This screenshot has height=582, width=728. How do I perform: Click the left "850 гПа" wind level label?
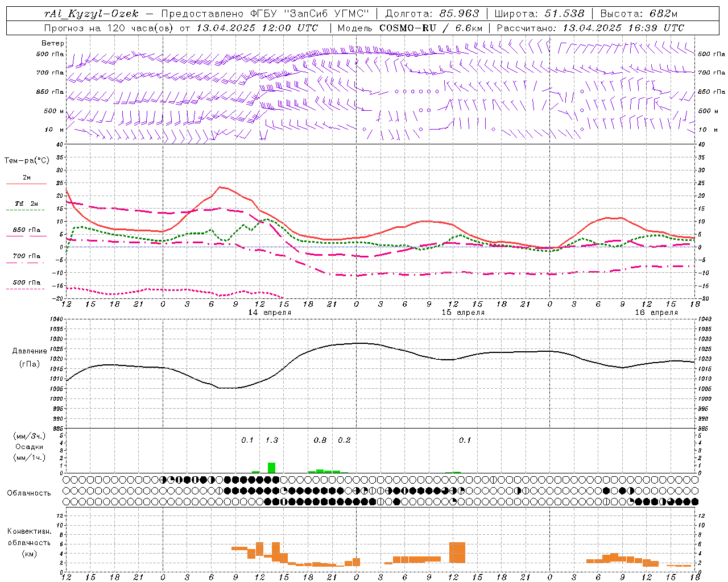pos(50,92)
